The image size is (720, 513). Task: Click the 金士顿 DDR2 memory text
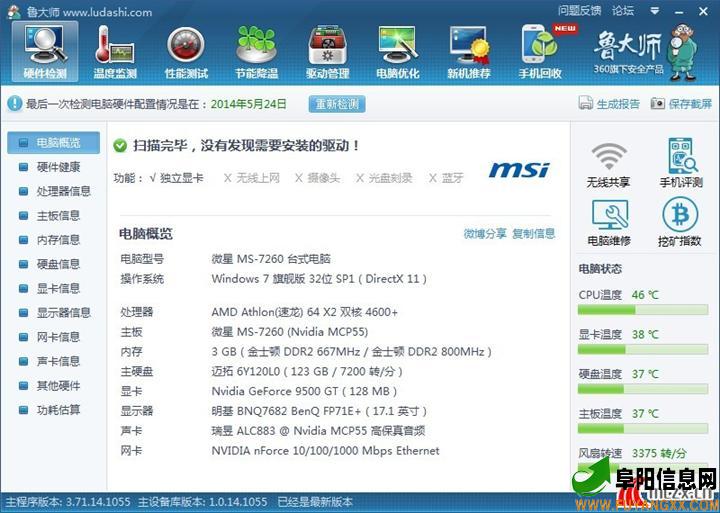click(351, 352)
